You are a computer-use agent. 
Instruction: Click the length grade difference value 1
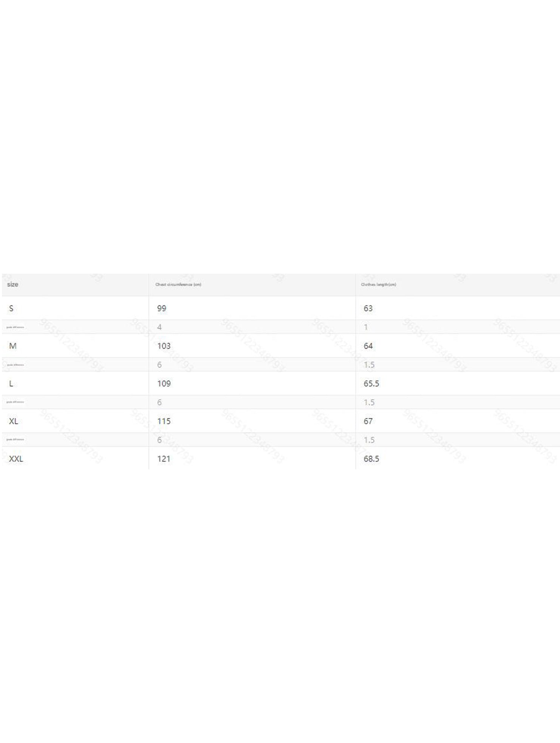point(366,327)
